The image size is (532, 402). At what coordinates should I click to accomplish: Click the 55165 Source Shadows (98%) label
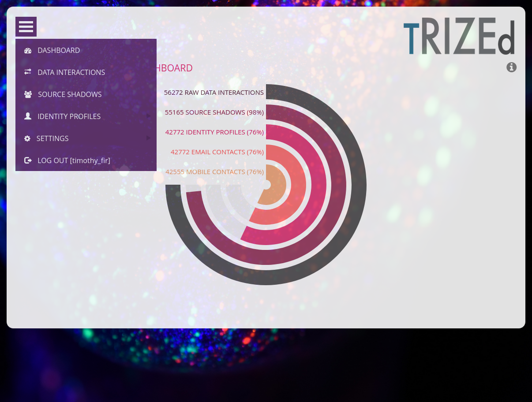click(x=214, y=112)
